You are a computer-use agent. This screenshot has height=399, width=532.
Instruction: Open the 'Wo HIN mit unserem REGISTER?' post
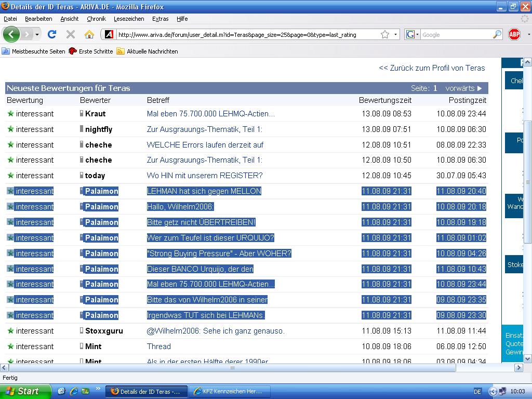pos(205,176)
